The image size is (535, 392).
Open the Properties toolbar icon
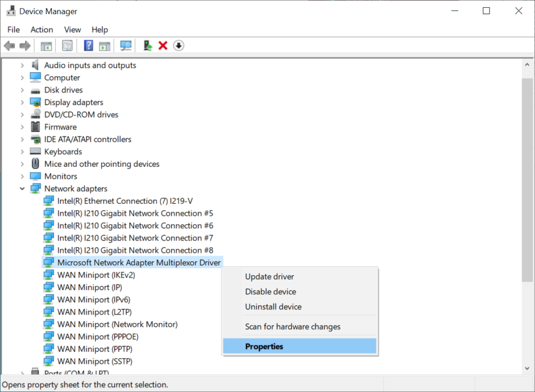[x=67, y=46]
